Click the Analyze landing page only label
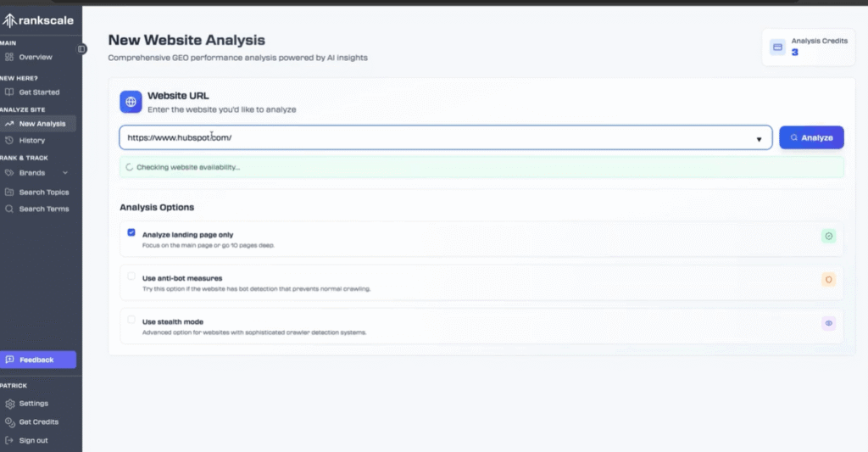868x452 pixels. (187, 235)
